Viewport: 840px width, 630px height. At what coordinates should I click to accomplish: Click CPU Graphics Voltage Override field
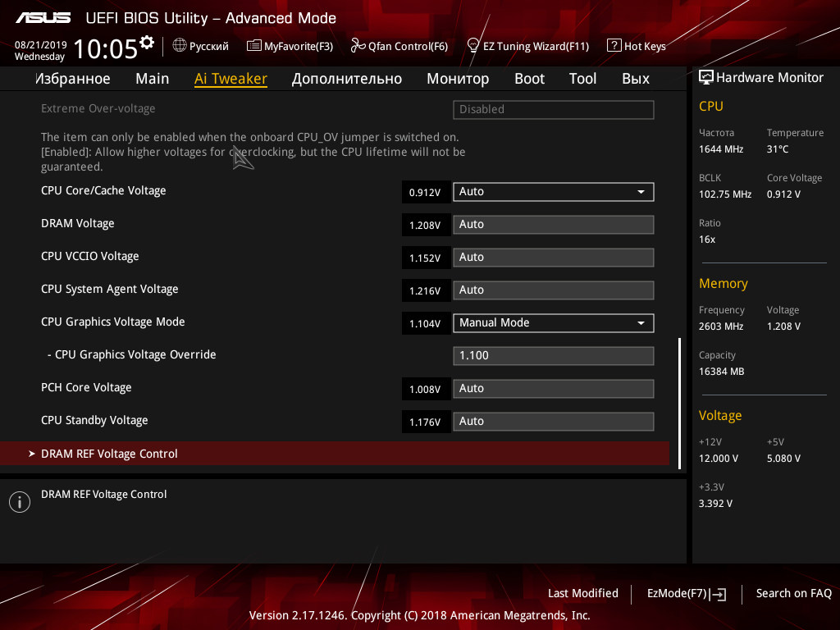[554, 356]
